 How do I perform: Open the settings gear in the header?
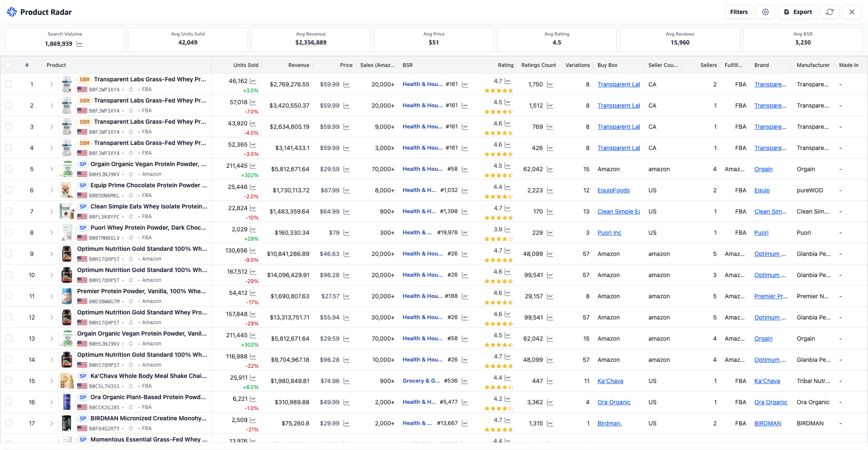pyautogui.click(x=765, y=12)
